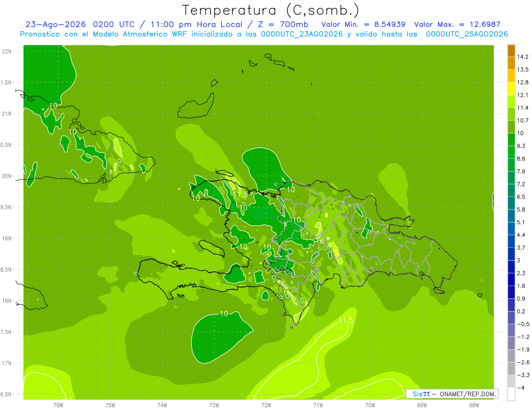Viewport: 532px width, 411px height.
Task: Click the '14.2' color scale label
Action: pyautogui.click(x=523, y=57)
